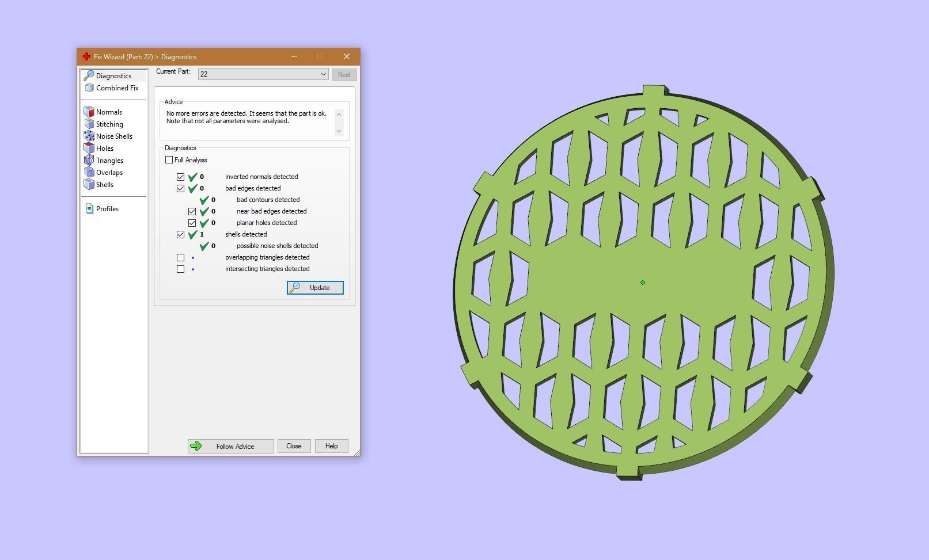929x560 pixels.
Task: Uncheck the near bad edges detected checkbox
Action: coord(192,211)
